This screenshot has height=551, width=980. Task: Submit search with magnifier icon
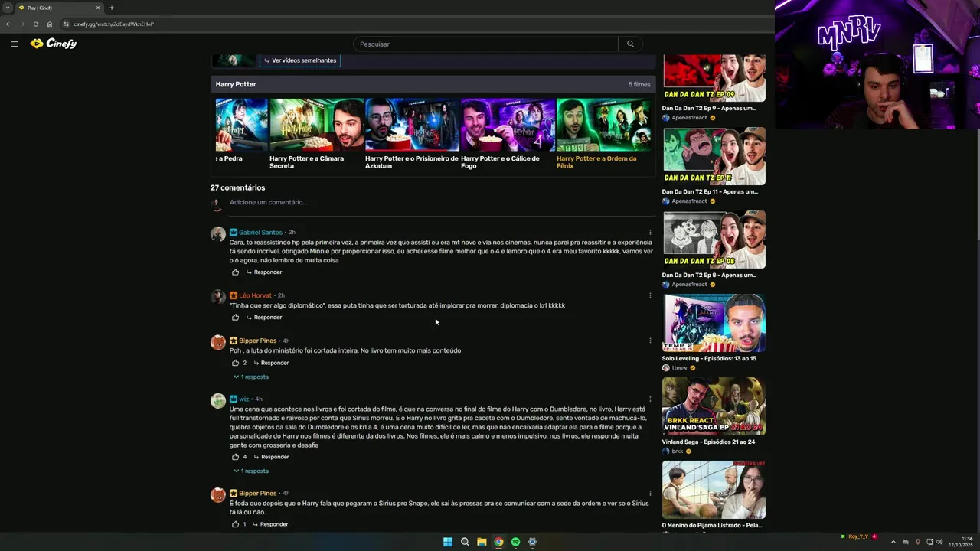point(630,44)
